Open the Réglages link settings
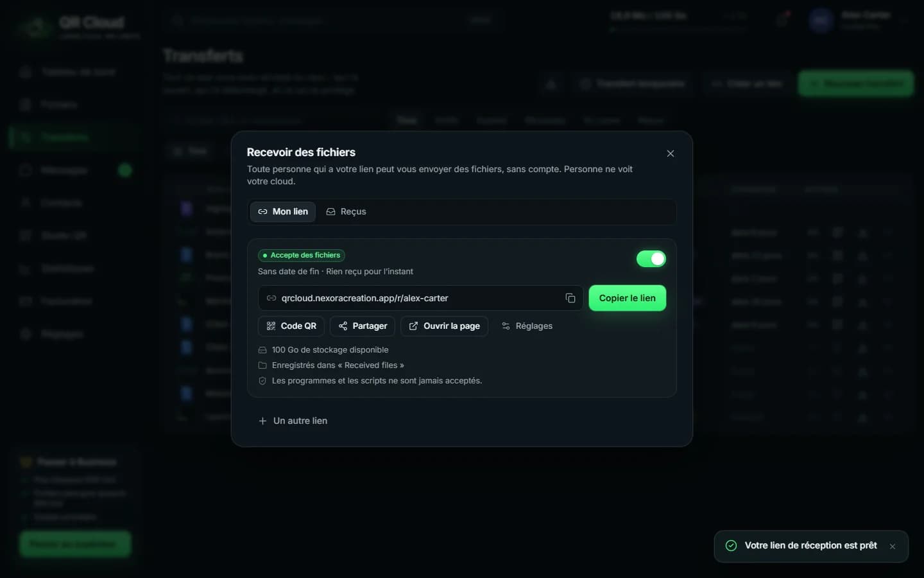Viewport: 924px width, 578px height. pos(527,326)
